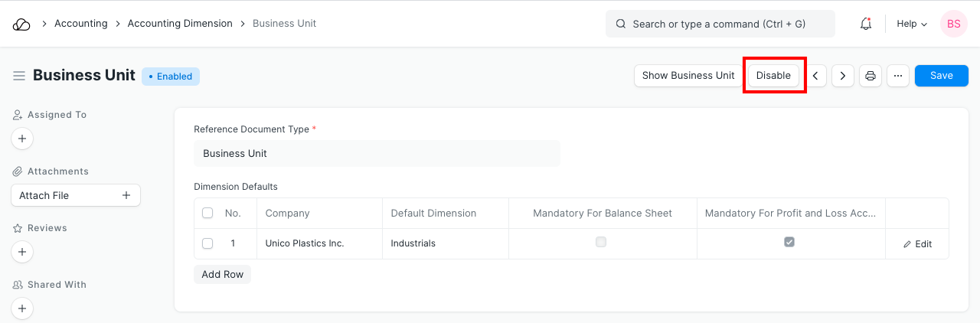Go to next document arrow
Image resolution: width=980 pixels, height=323 pixels.
[x=843, y=76]
